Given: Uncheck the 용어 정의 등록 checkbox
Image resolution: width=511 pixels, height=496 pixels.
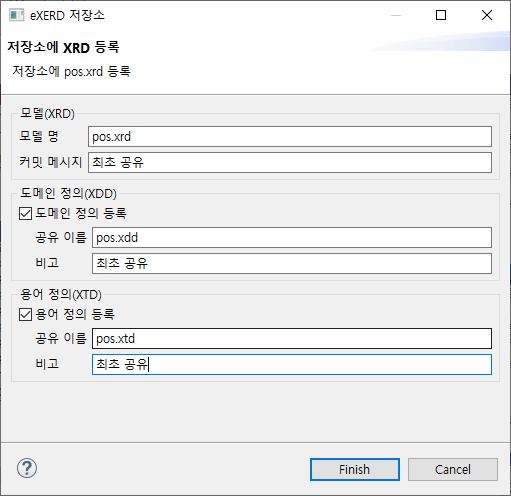Looking at the screenshot, I should 25,314.
